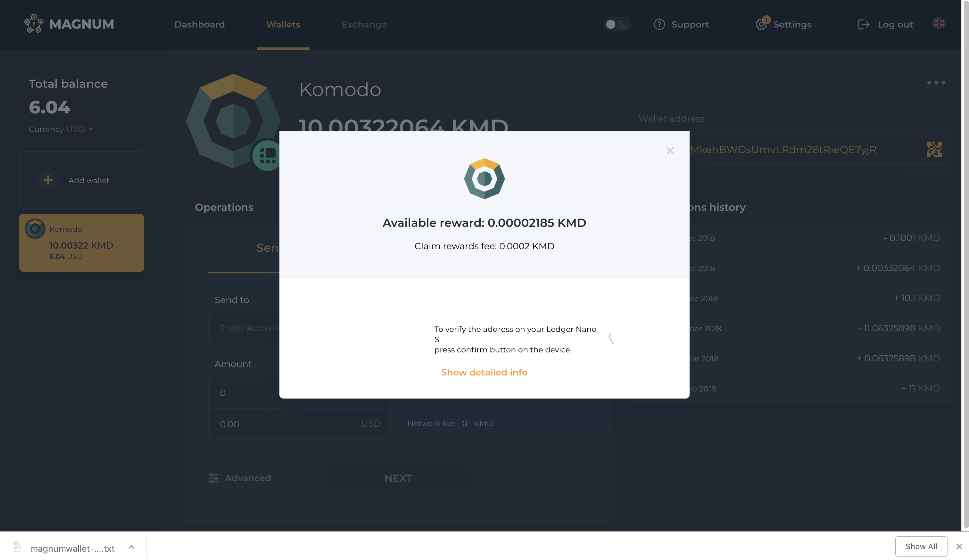Click Show detailed info link
Viewport: 969px width, 560px height.
tap(484, 372)
